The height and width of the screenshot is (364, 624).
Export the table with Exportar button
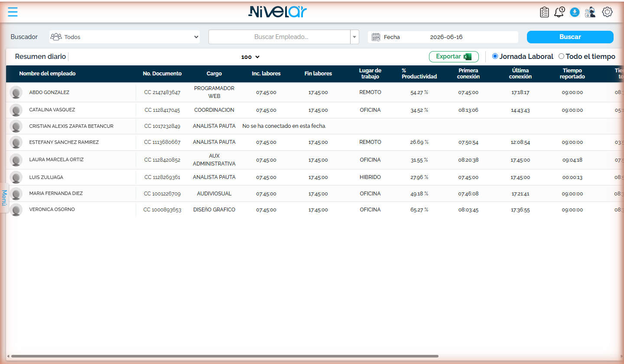point(454,57)
